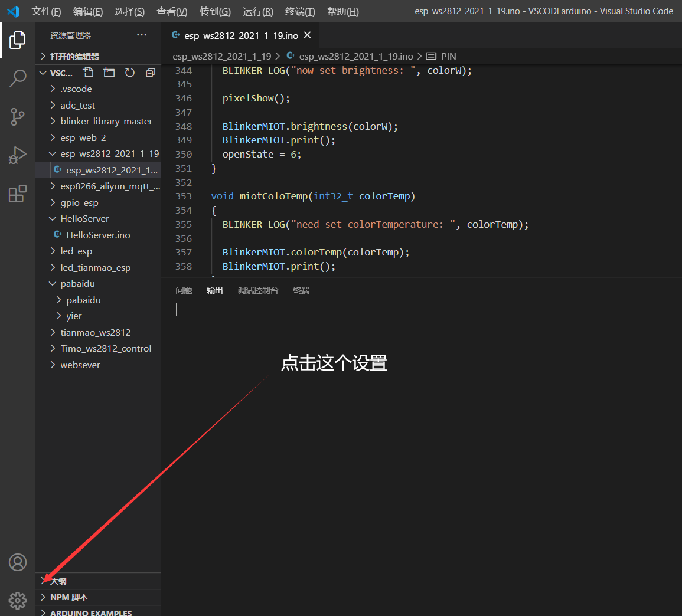Expand the led_tianmao_esp folder
This screenshot has height=616, width=682.
click(98, 267)
